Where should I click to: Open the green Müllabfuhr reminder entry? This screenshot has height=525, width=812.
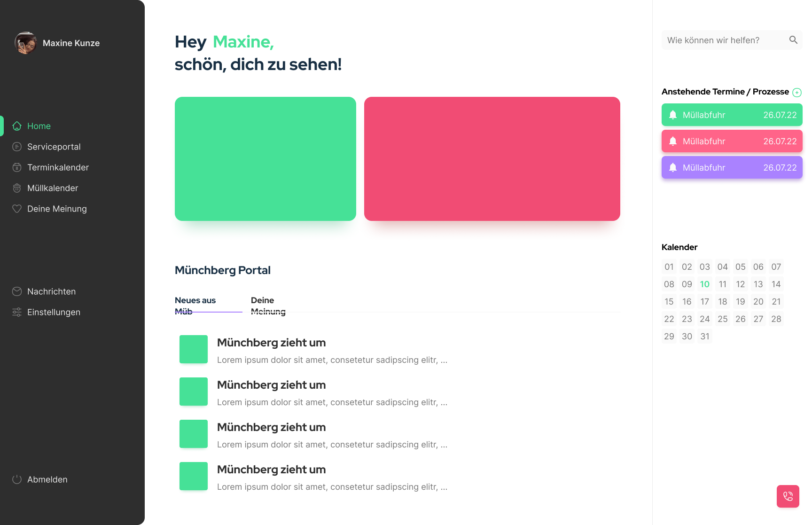pos(732,115)
